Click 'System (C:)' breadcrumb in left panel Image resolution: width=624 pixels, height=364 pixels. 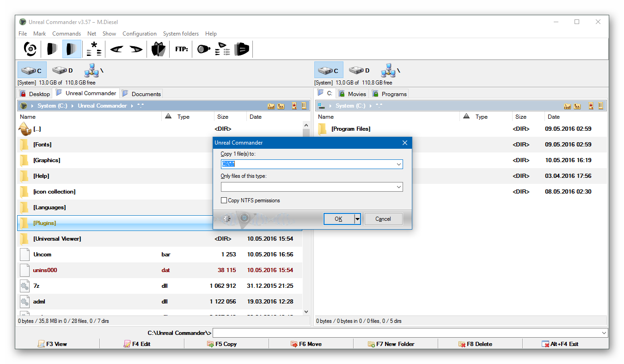click(x=52, y=106)
